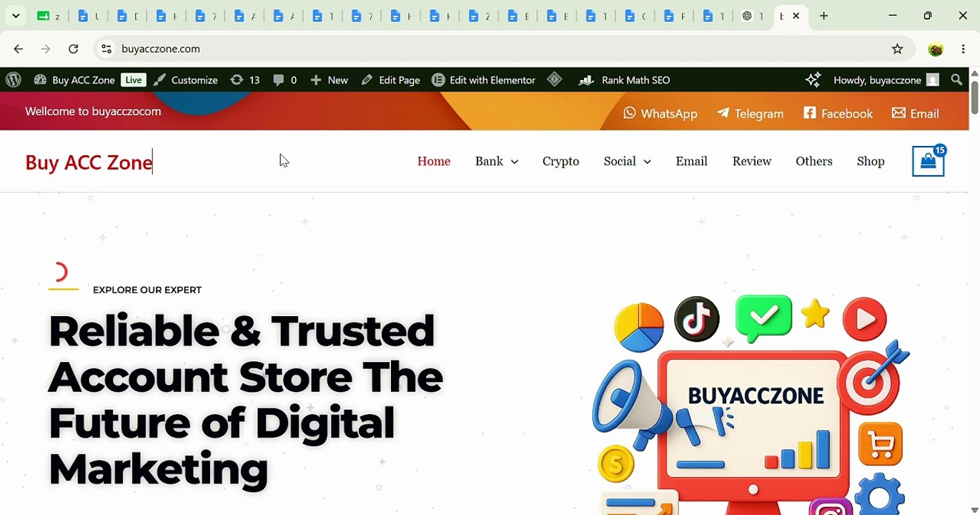980x515 pixels.
Task: Open the shopping cart with 15 items
Action: [929, 161]
